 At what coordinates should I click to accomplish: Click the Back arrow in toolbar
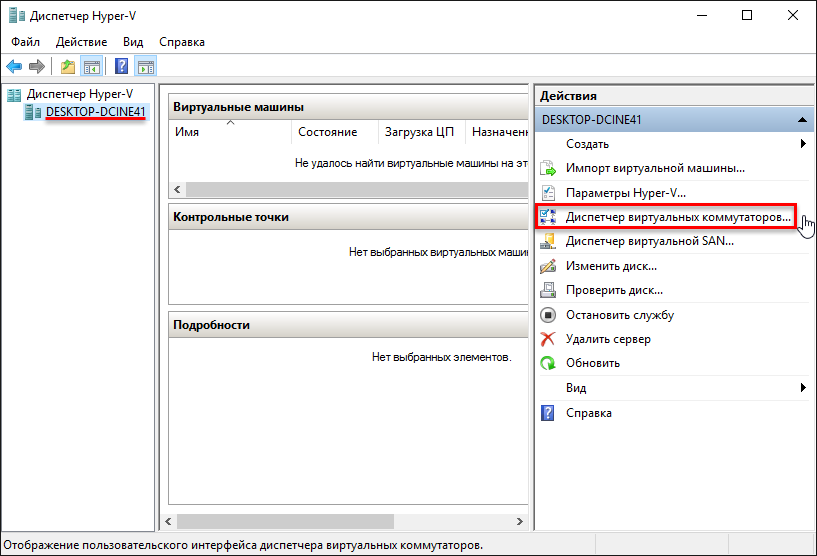click(x=14, y=67)
